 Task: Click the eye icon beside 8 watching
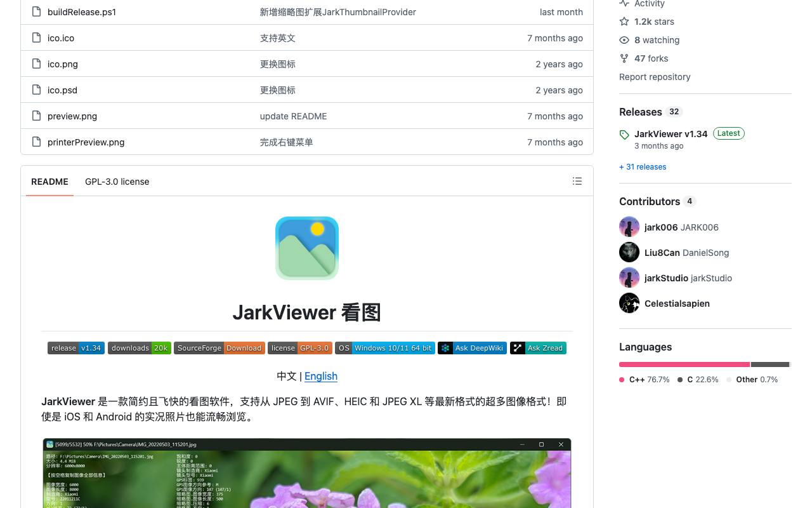(624, 40)
